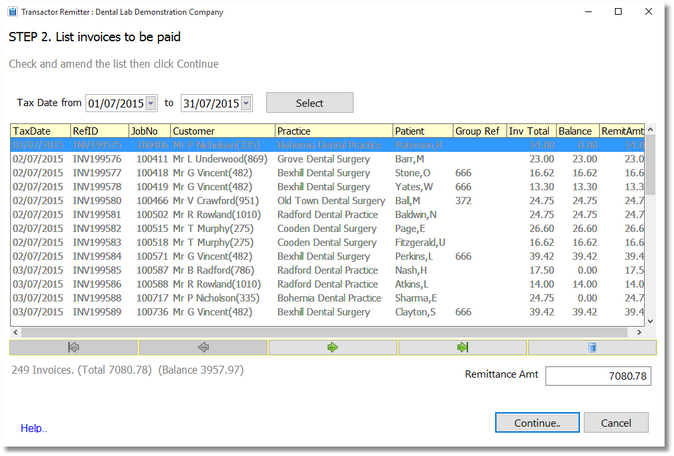Image resolution: width=674 pixels, height=456 pixels.
Task: Click the horizontal scrollbar thumb
Action: (x=325, y=332)
